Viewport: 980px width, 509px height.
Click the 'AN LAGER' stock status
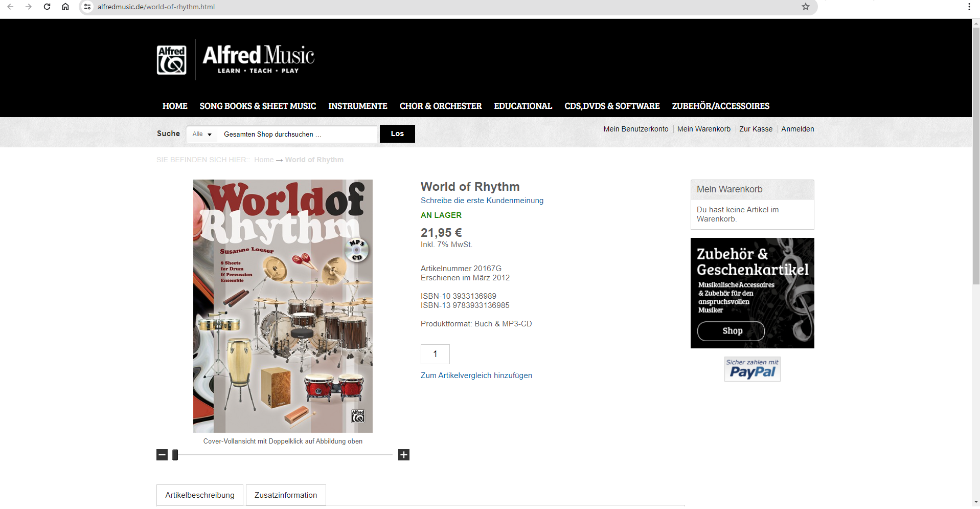[x=441, y=215]
